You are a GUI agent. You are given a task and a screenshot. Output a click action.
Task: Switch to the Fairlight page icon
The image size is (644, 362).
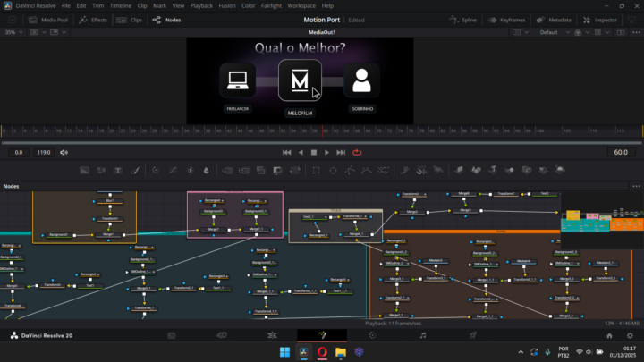(422, 335)
